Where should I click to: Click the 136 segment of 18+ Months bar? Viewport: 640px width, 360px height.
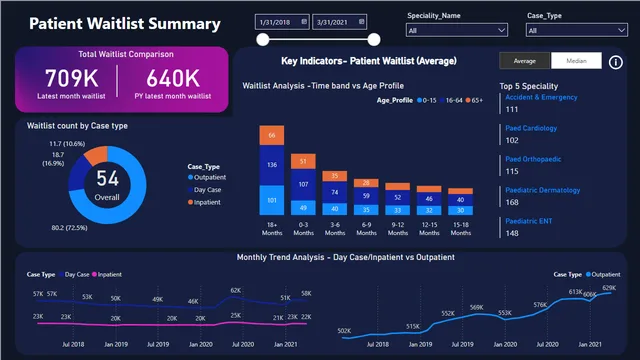coord(272,165)
